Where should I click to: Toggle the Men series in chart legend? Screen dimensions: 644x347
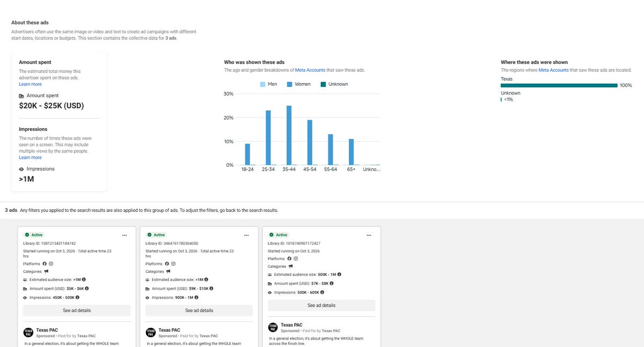(x=268, y=84)
